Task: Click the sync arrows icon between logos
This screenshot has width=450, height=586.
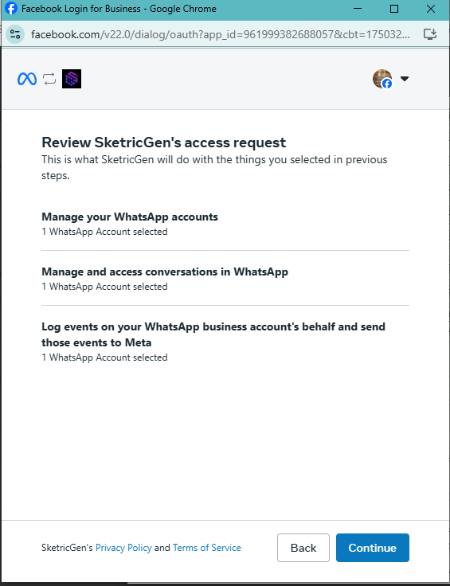Action: [49, 79]
